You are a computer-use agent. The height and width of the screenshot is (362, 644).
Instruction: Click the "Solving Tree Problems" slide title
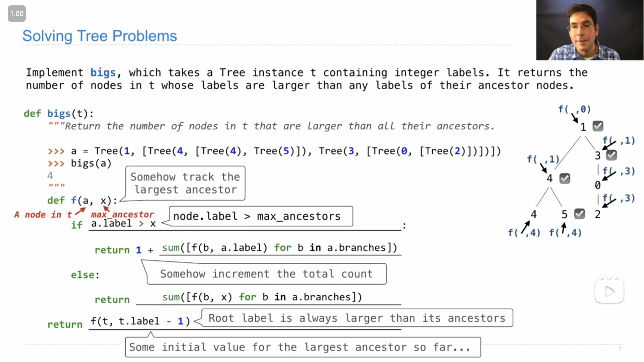(x=99, y=36)
